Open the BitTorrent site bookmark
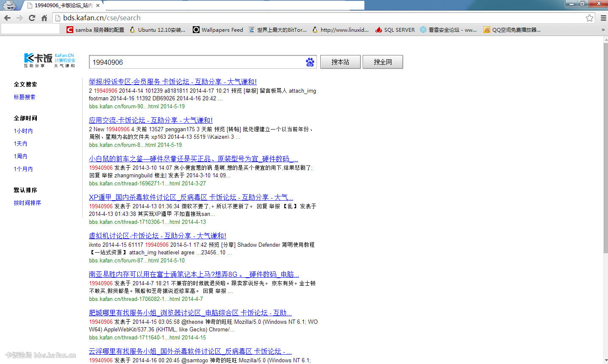The width and height of the screenshot is (608, 364). coord(278,30)
